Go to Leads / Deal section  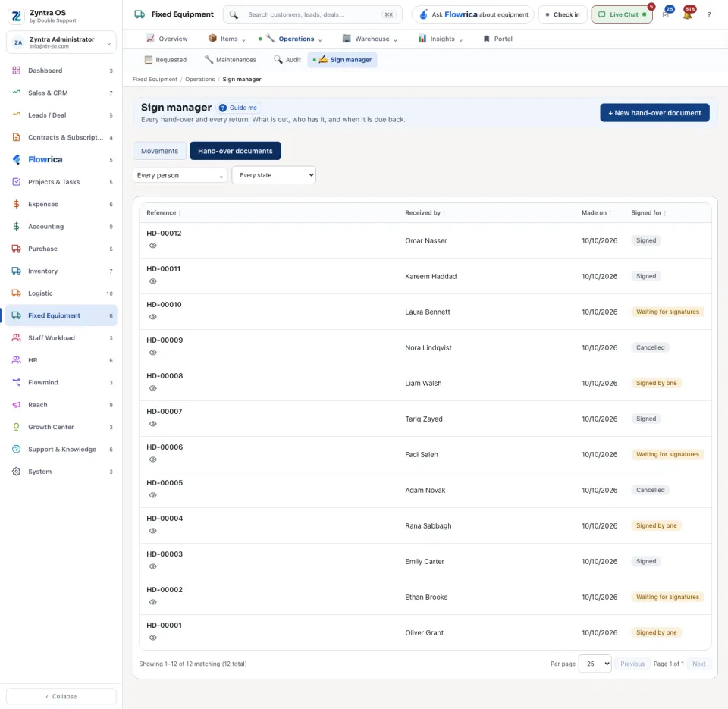tap(61, 115)
